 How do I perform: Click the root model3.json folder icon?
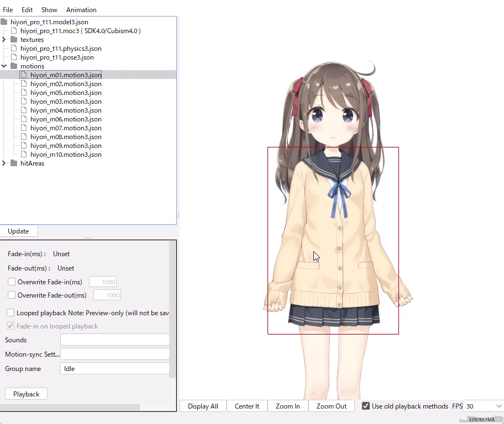(x=4, y=22)
